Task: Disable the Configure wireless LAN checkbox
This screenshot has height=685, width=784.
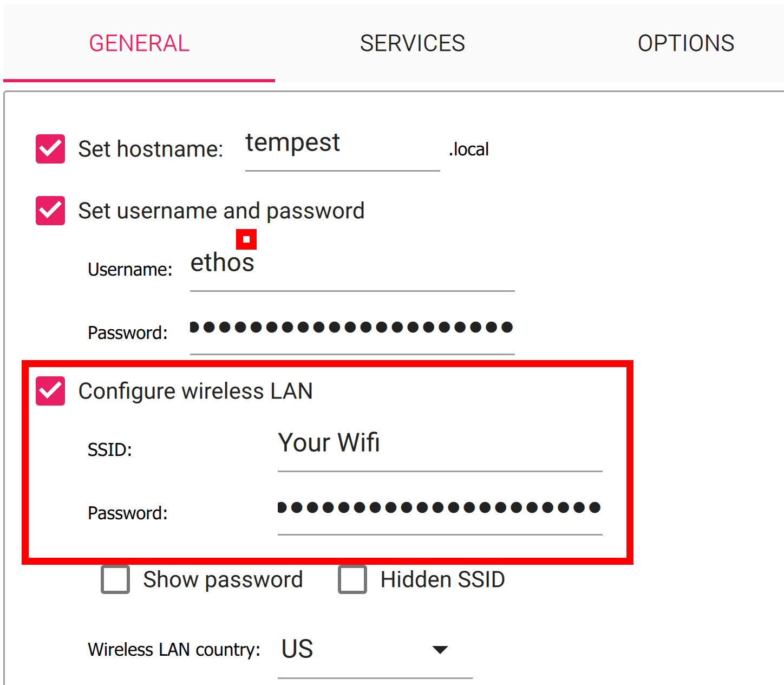Action: [x=50, y=391]
